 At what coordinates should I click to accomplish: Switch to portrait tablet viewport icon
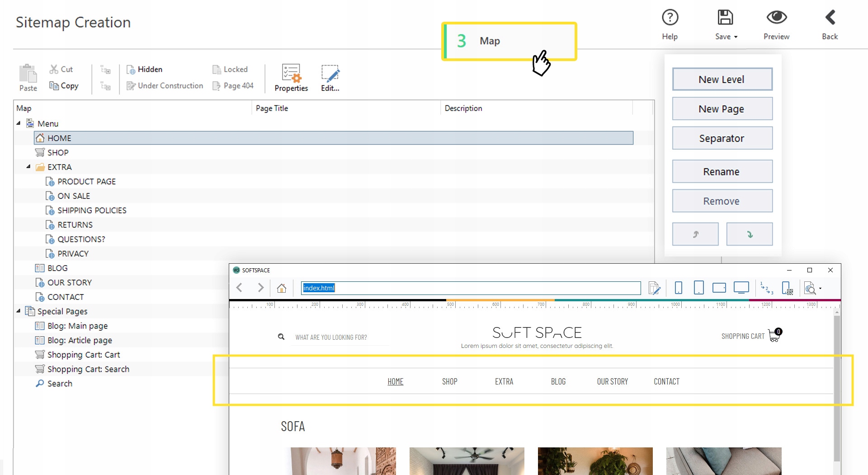(698, 288)
